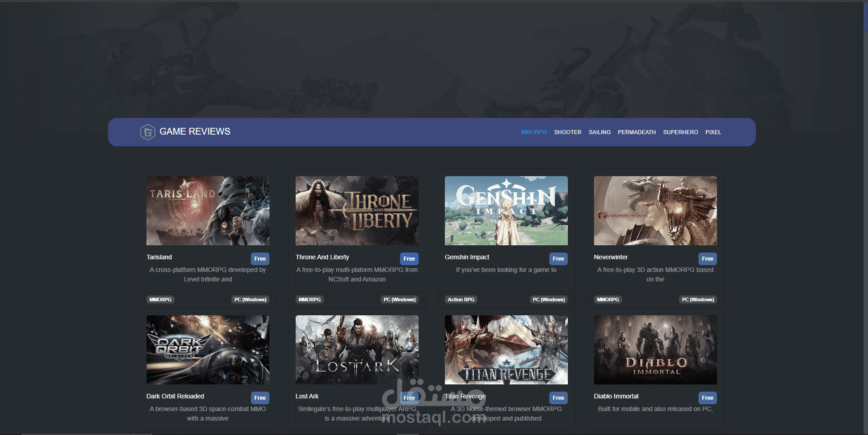This screenshot has width=868, height=435.
Task: Open the Neverwinter dragon thumbnail
Action: click(656, 210)
